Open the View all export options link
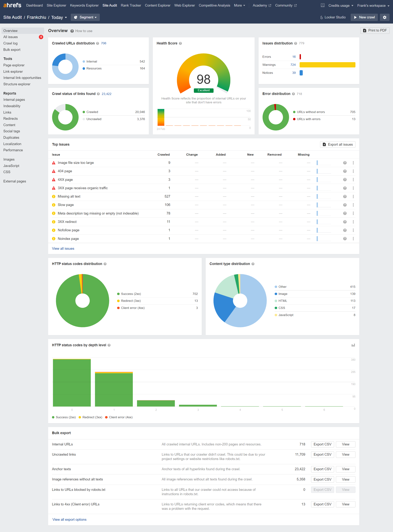Image resolution: width=393 pixels, height=532 pixels. (69, 519)
